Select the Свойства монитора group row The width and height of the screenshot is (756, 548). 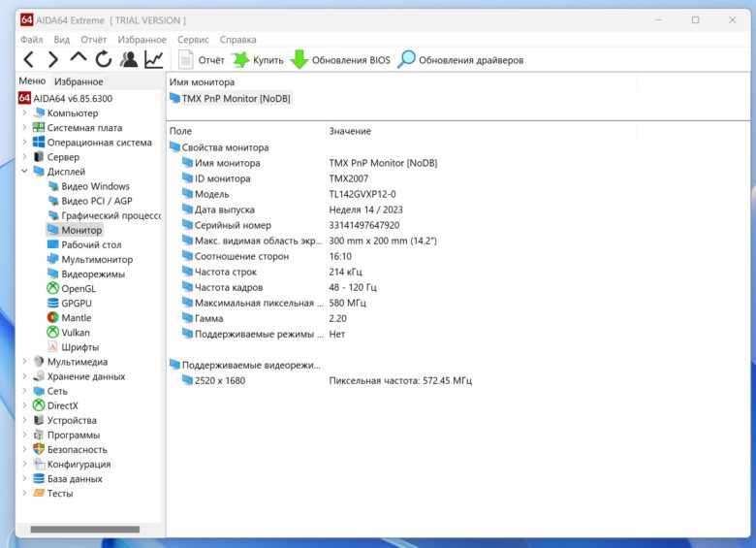coord(219,147)
